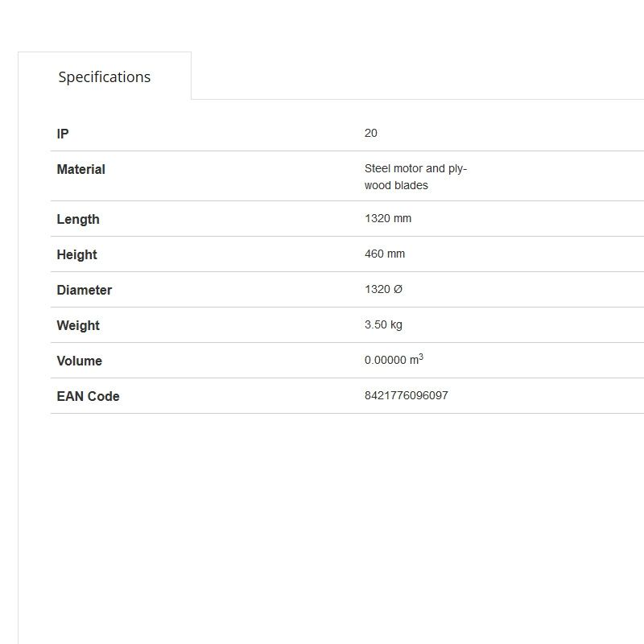Select the Diameter value 1320 Ø
The height and width of the screenshot is (644, 644).
tap(382, 289)
